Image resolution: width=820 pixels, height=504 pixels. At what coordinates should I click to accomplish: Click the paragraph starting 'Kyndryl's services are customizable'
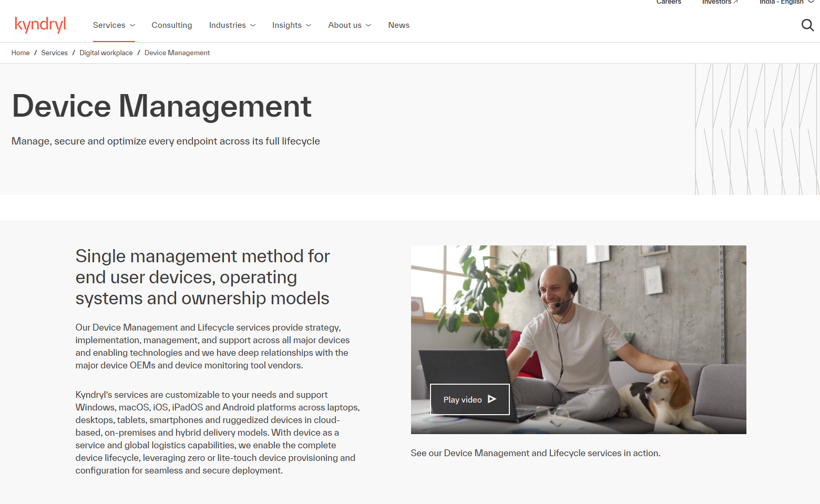tap(218, 433)
